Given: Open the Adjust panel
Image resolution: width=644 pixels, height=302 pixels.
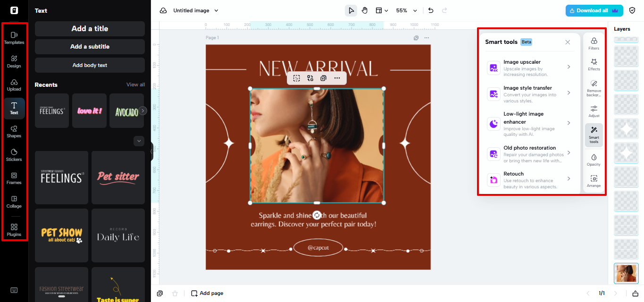Looking at the screenshot, I should click(594, 110).
